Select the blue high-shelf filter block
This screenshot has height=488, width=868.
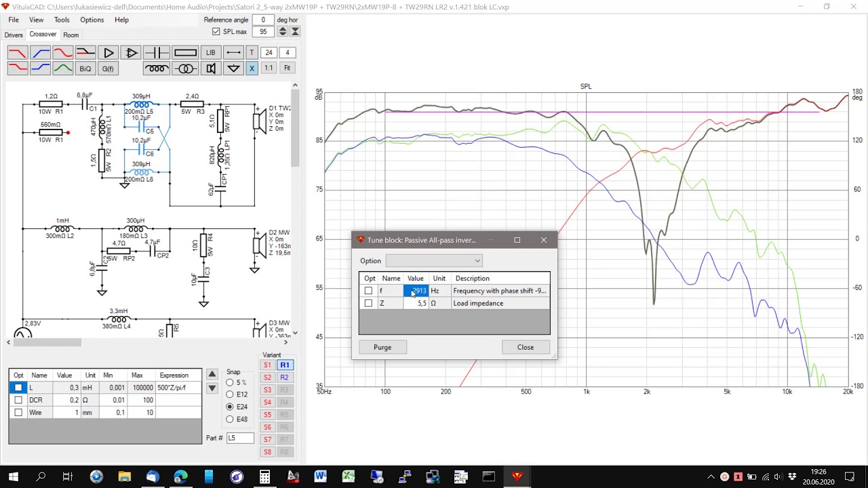coord(40,68)
